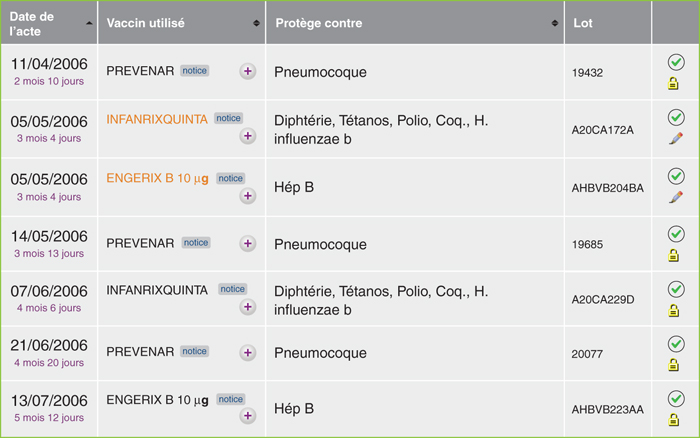Edit INFANRIXQUINTA 05/05/2006 entry with pencil icon

[676, 138]
